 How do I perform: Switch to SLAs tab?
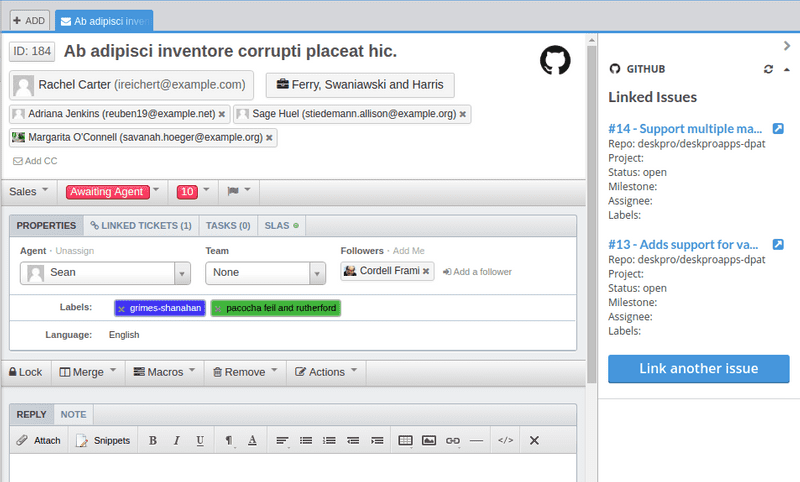tap(281, 225)
